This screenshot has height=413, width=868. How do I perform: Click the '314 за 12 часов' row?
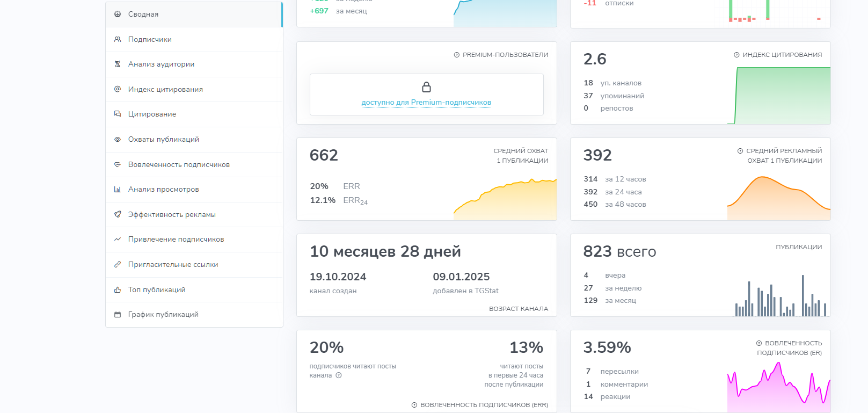[615, 179]
